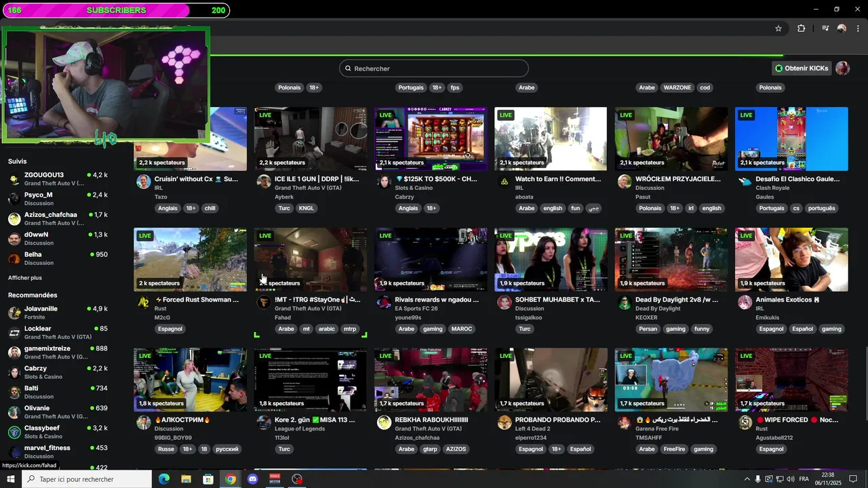The width and height of the screenshot is (868, 488).
Task: Show hidden system tray icons chevron
Action: 747,479
